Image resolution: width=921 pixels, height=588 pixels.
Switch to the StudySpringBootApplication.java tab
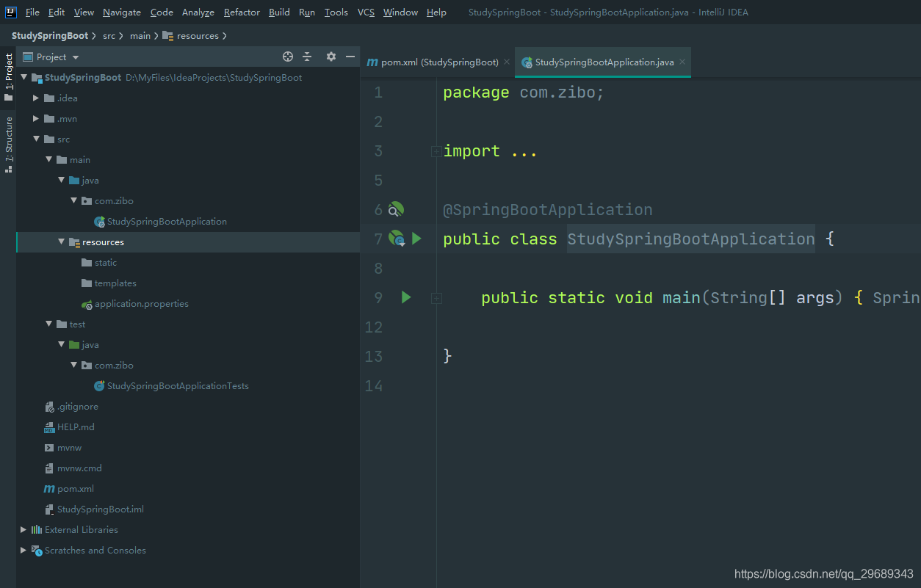pos(604,62)
